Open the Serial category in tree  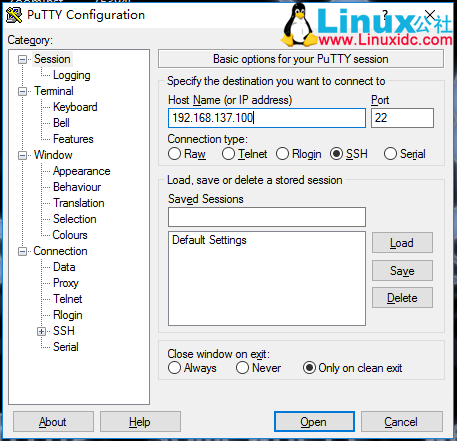pyautogui.click(x=66, y=347)
